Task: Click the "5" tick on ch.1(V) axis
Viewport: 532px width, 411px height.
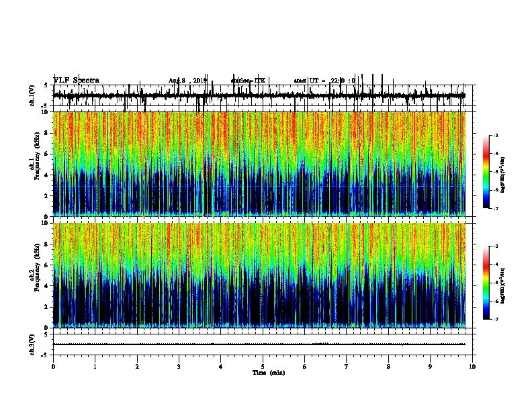Action: pos(46,85)
